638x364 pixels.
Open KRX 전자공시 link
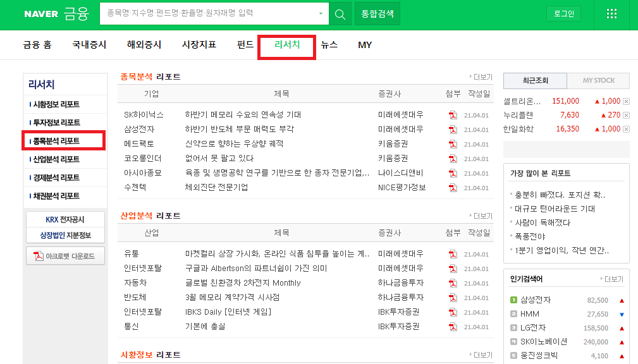(65, 220)
